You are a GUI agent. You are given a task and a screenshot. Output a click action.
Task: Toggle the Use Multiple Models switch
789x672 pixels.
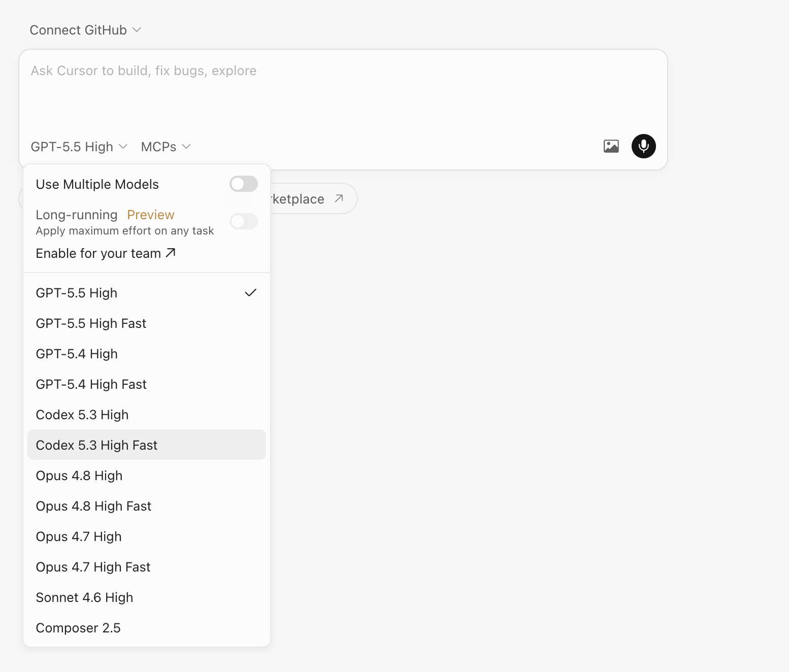(x=244, y=184)
